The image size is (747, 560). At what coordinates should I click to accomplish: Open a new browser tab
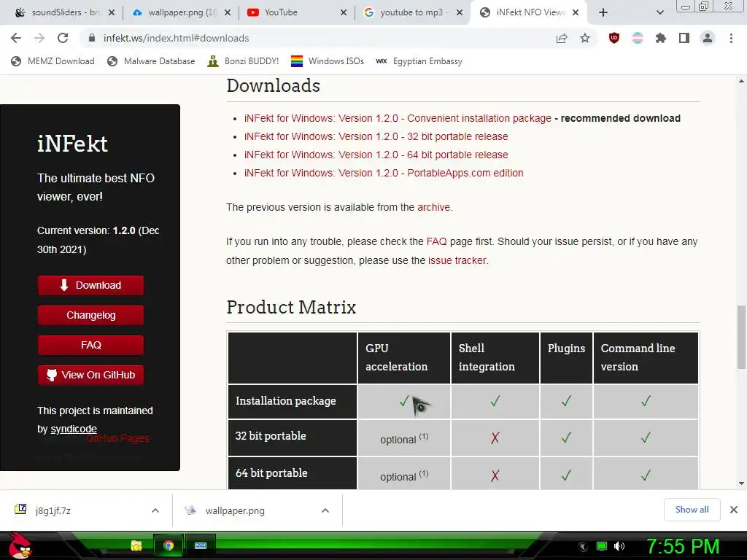click(603, 13)
